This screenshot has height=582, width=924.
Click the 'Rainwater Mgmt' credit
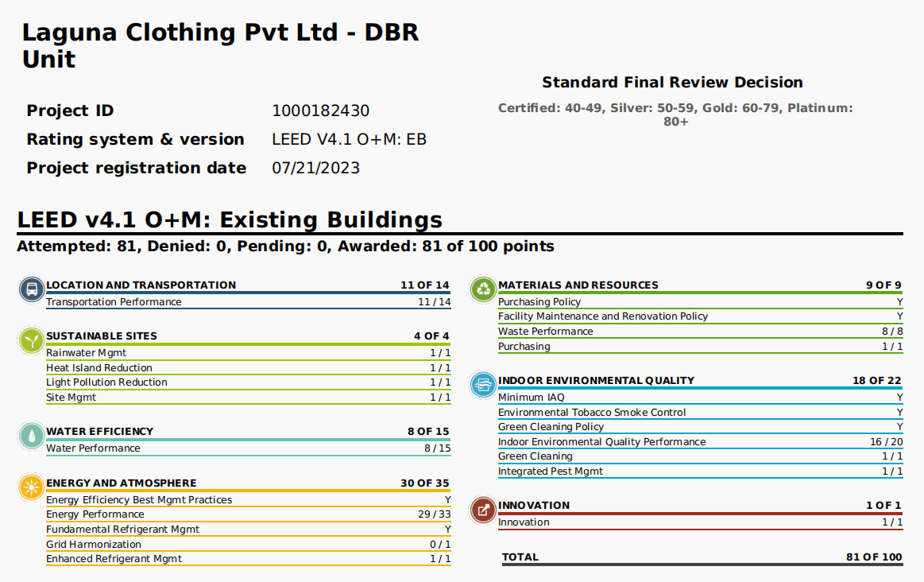86,353
